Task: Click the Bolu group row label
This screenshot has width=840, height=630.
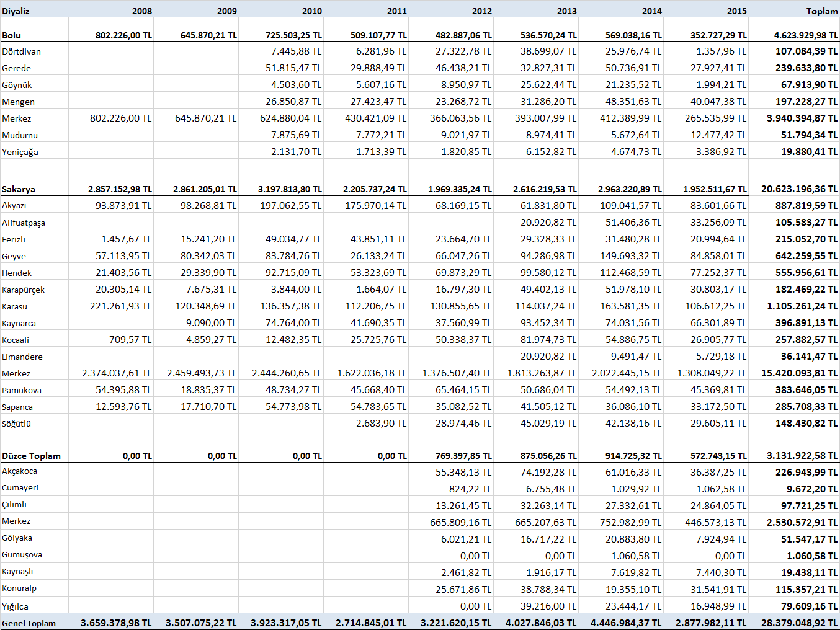Action: (x=11, y=35)
